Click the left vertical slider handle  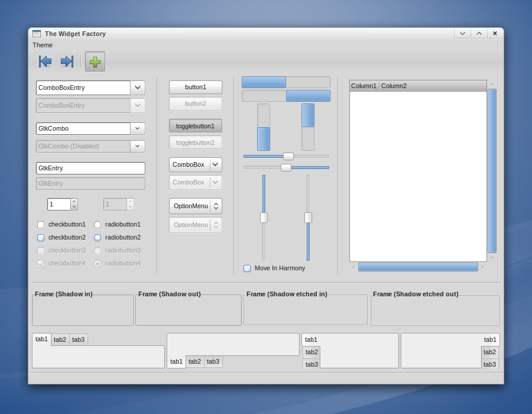(264, 218)
